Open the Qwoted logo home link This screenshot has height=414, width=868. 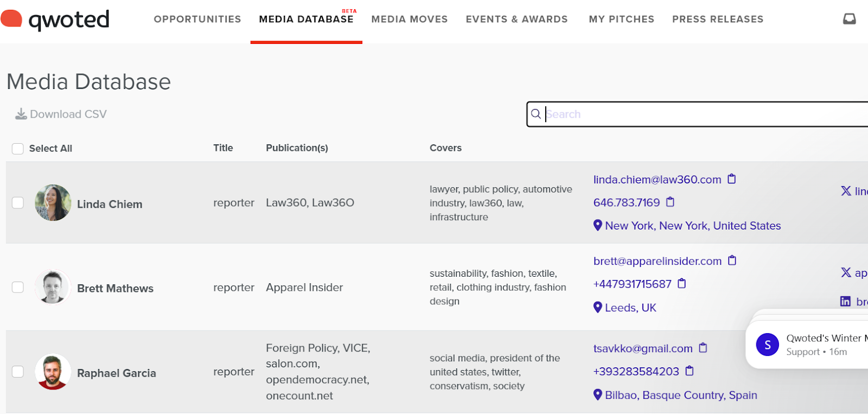click(55, 20)
